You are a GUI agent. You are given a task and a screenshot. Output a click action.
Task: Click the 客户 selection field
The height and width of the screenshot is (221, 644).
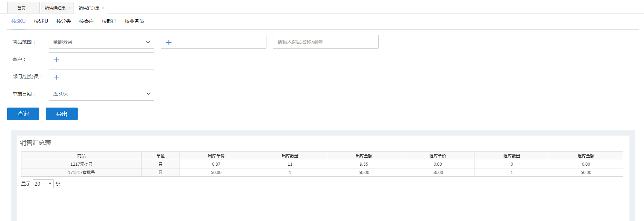[101, 59]
